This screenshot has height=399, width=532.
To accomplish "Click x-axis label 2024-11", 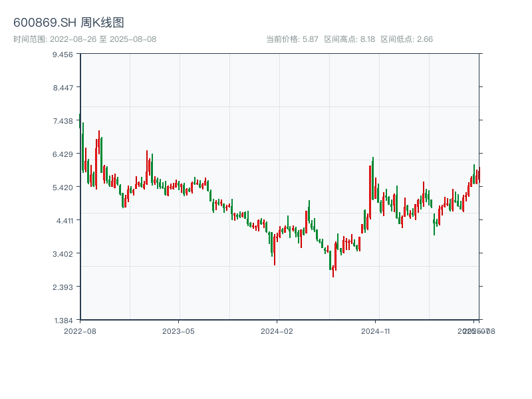I will click(376, 331).
